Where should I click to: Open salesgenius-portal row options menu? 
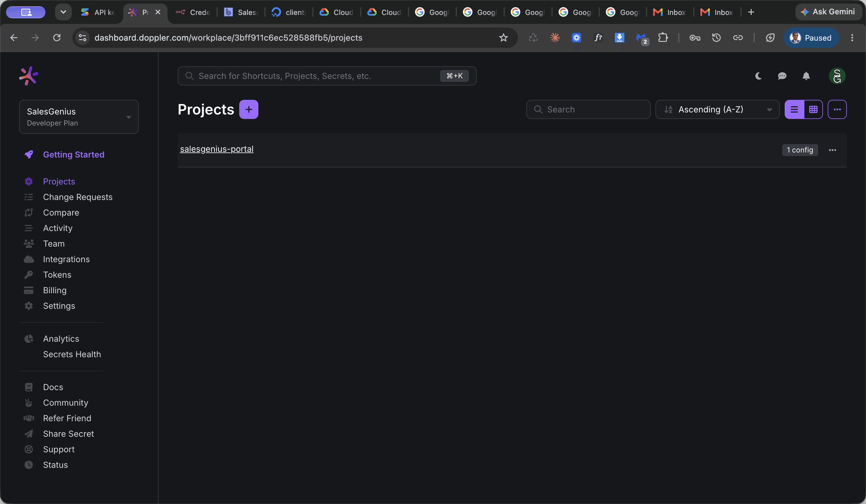pos(832,150)
